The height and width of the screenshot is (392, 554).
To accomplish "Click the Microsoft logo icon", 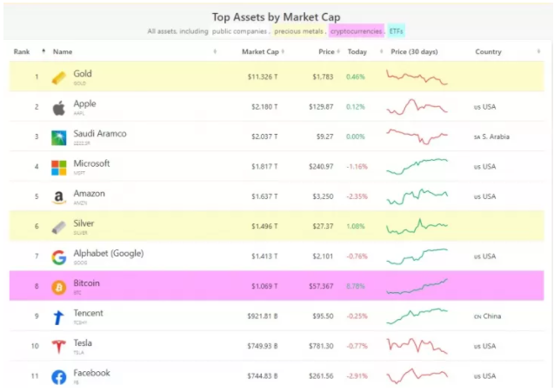I will 59,167.
